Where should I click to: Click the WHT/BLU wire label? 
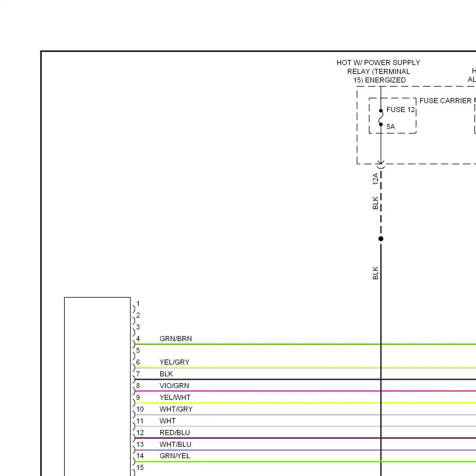pos(175,444)
